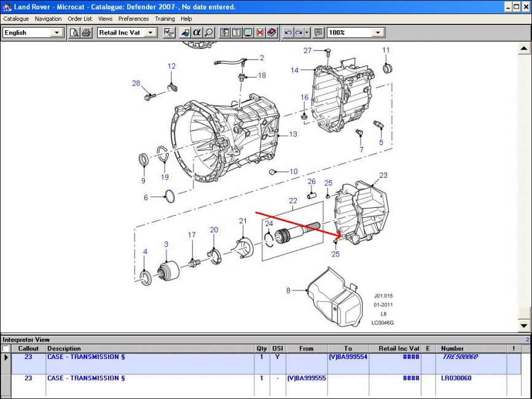Click the Description column header
The width and height of the screenshot is (532, 399).
(150, 349)
